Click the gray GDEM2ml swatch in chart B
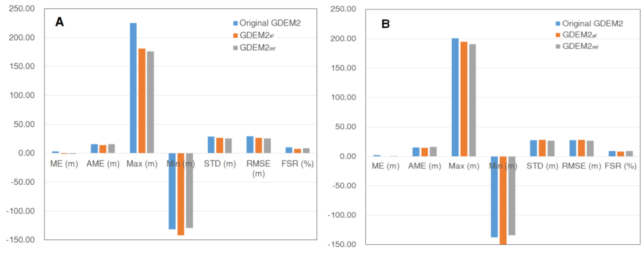This screenshot has height=253, width=644. [x=558, y=47]
